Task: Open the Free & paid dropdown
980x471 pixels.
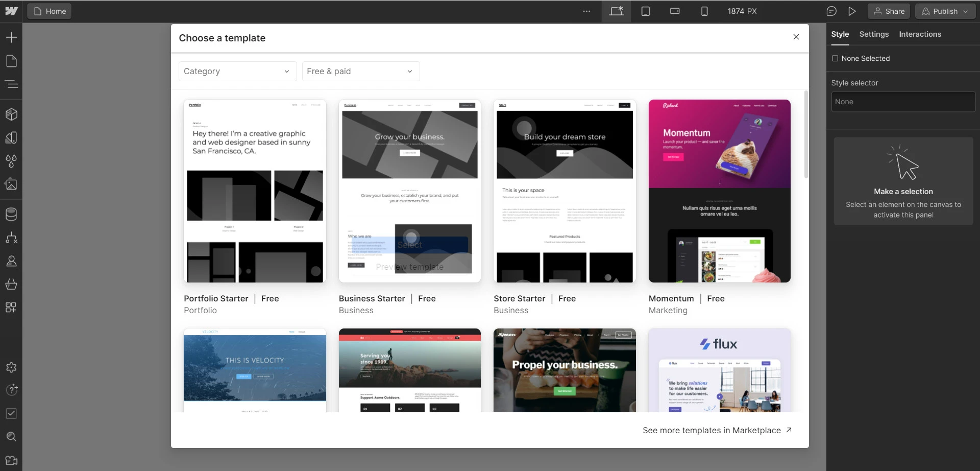Action: tap(360, 71)
